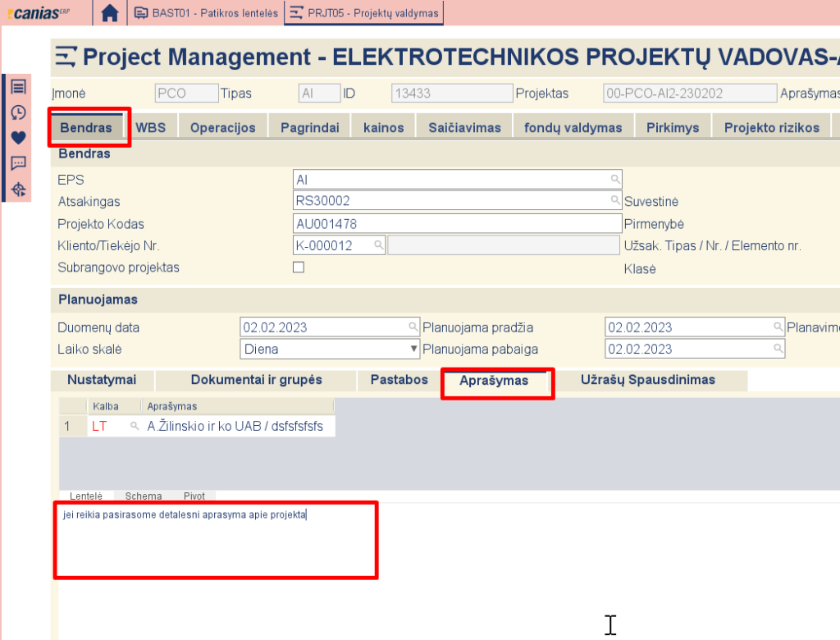Click the search icon in EPS field
840x640 pixels.
pyautogui.click(x=614, y=179)
